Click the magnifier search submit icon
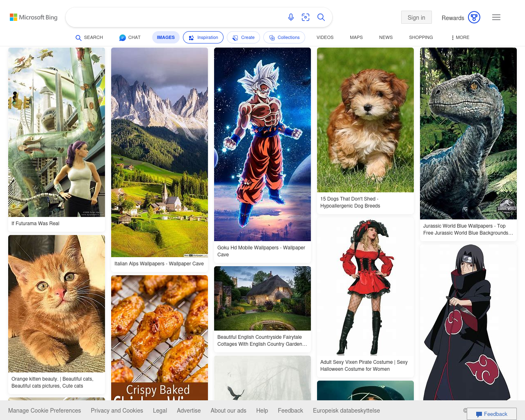The width and height of the screenshot is (525, 420). [321, 17]
